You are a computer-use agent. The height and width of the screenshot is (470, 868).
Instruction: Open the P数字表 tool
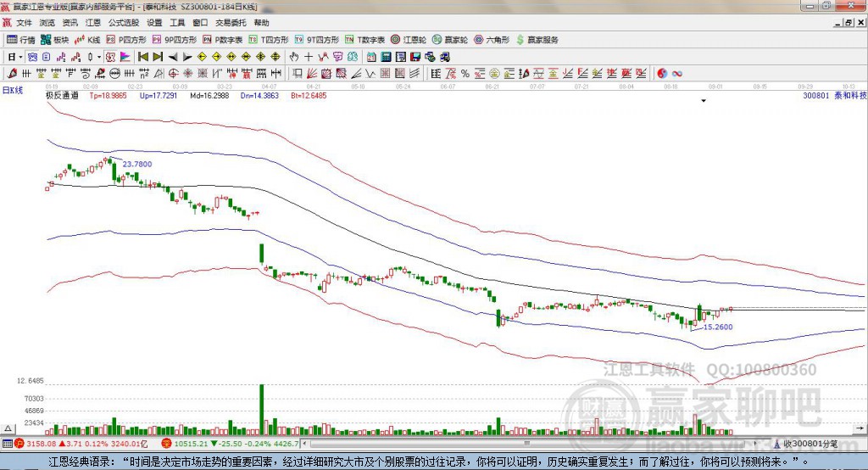tap(223, 40)
